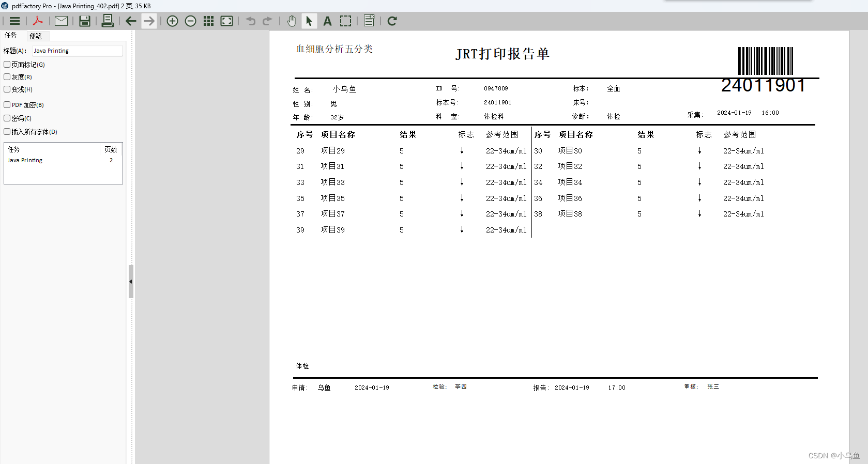The width and height of the screenshot is (868, 464).
Task: Click the specimen number 24011901 value
Action: 497,102
